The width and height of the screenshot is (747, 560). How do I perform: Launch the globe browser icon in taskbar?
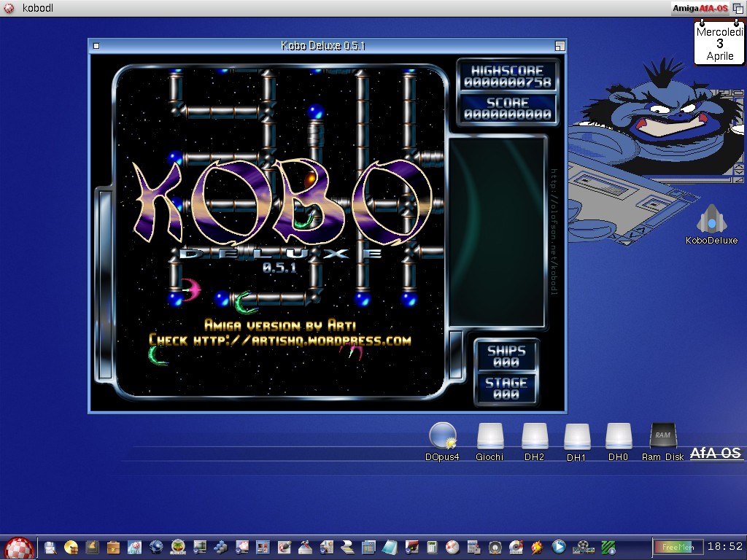click(155, 547)
